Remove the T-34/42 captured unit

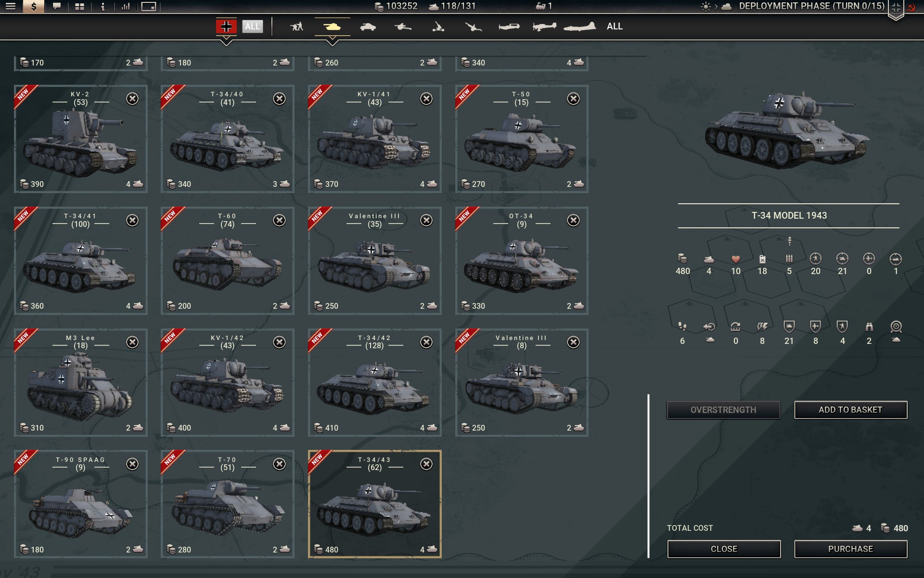click(x=426, y=342)
